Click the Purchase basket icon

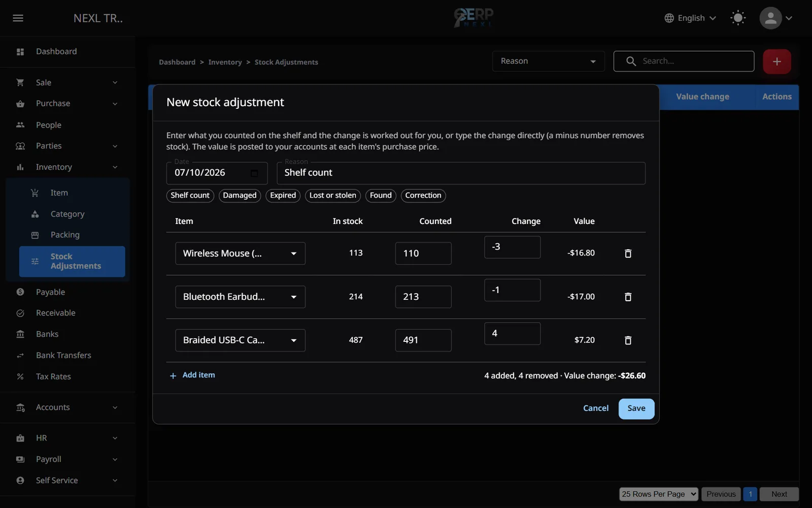(x=20, y=104)
